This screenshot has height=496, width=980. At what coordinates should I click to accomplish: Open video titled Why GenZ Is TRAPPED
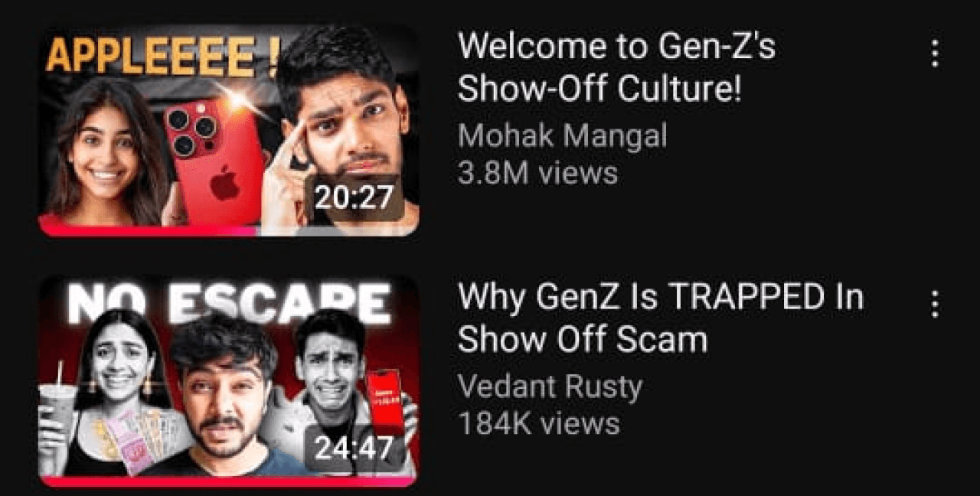tap(660, 318)
